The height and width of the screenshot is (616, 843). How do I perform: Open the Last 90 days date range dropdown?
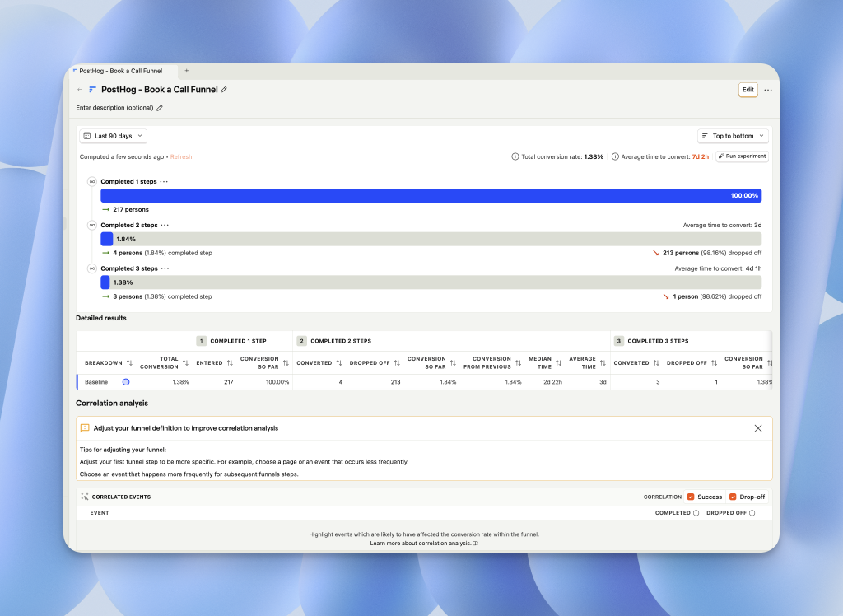click(114, 136)
